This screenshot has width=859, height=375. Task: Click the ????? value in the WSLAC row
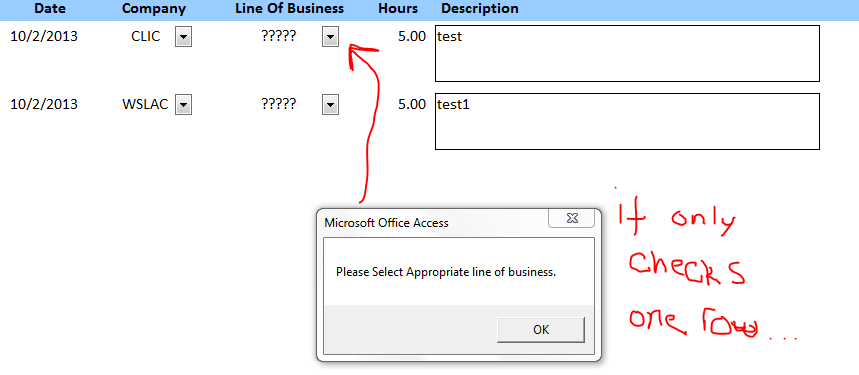(x=279, y=105)
